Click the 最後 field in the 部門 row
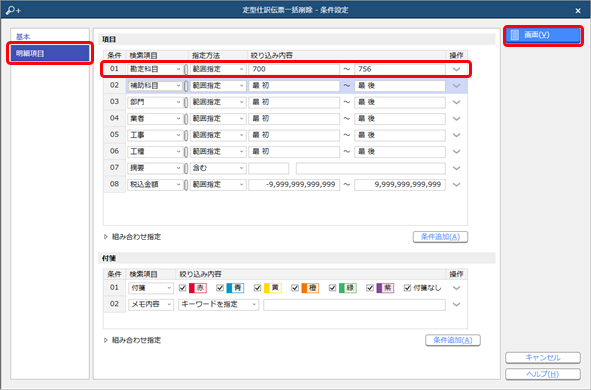The height and width of the screenshot is (390, 591). pos(400,102)
